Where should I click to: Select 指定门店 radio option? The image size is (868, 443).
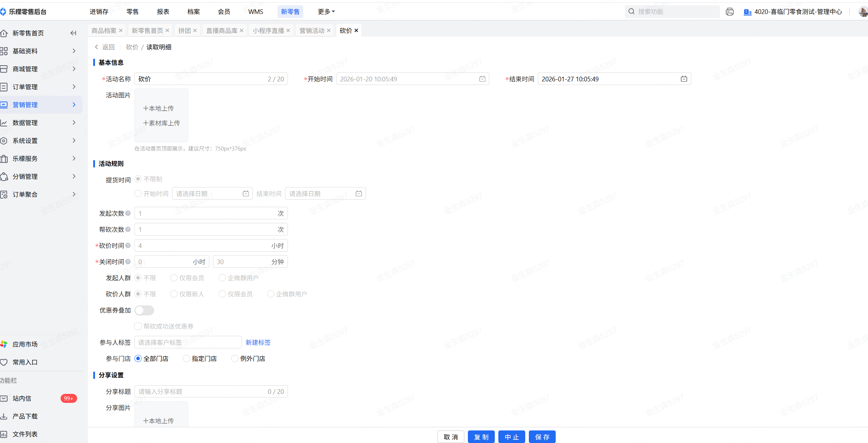click(x=186, y=358)
